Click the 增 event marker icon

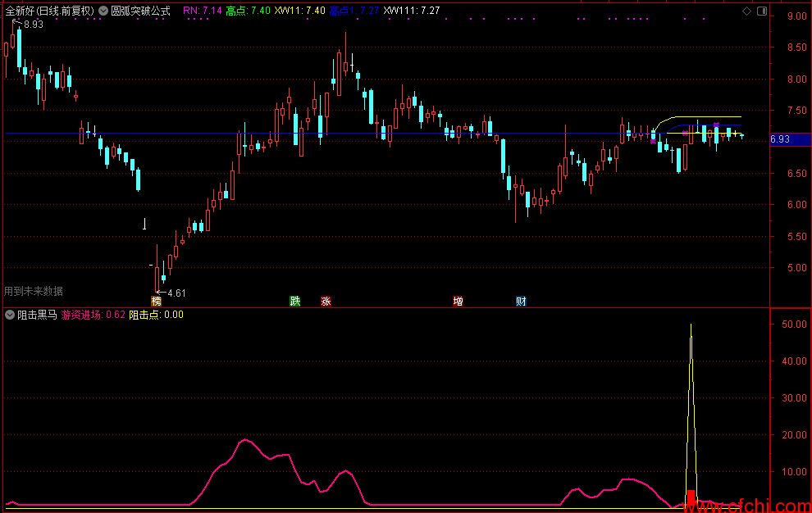[x=458, y=302]
